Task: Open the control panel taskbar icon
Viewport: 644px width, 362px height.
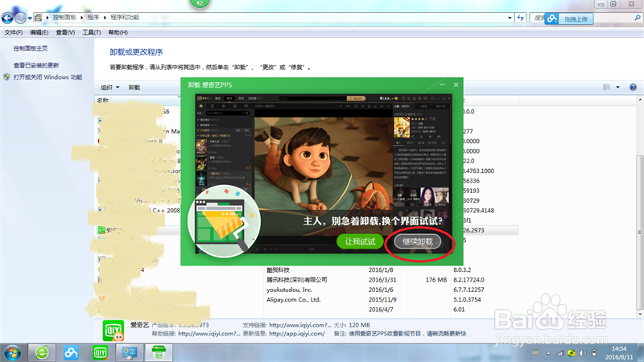Action: 130,352
